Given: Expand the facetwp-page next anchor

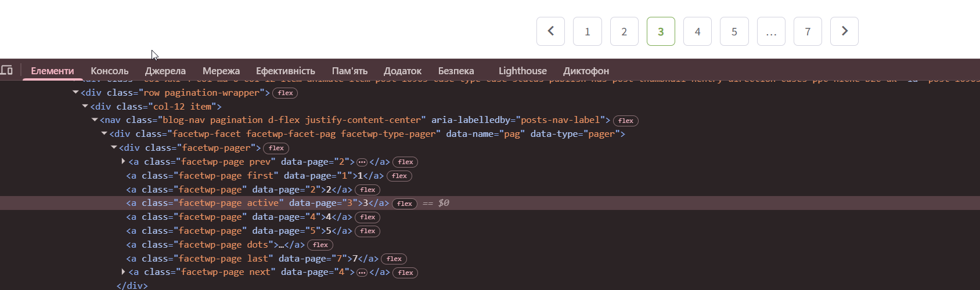Looking at the screenshot, I should 123,272.
